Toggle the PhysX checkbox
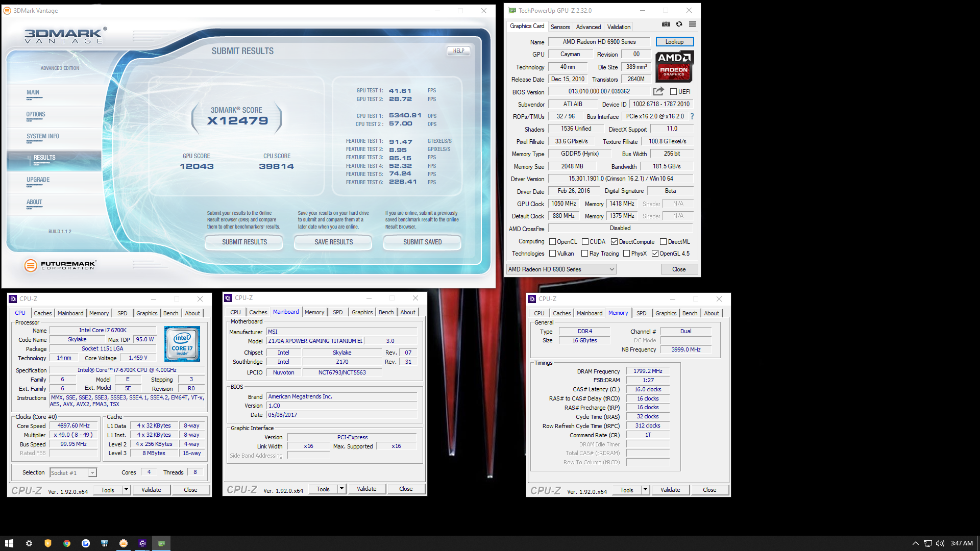 point(626,254)
